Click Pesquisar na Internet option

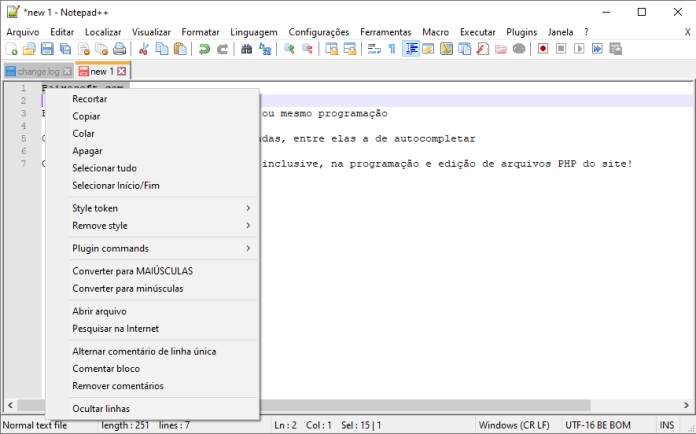[115, 328]
